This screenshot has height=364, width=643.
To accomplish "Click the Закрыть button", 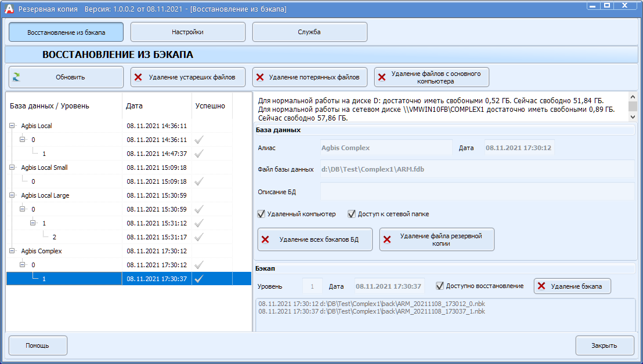I will pyautogui.click(x=605, y=345).
